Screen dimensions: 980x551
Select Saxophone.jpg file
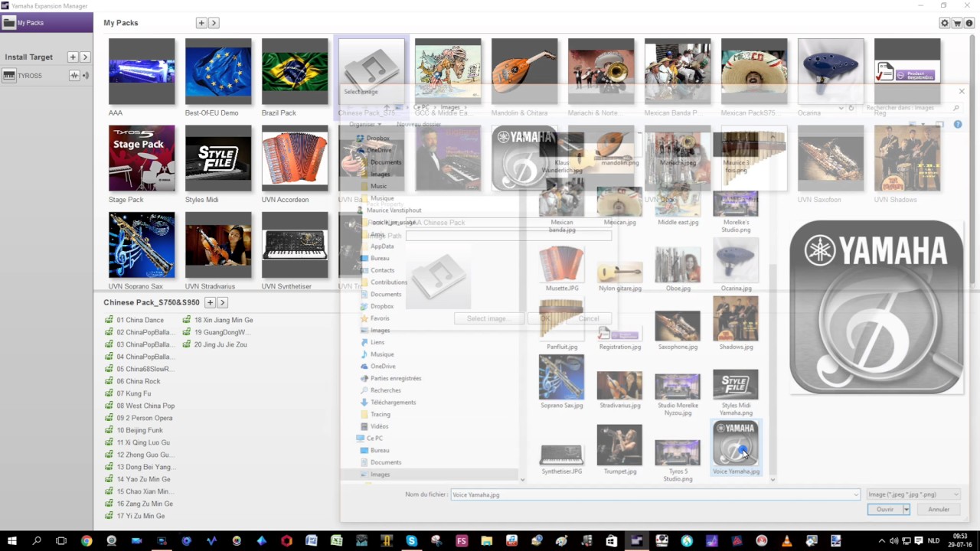point(678,331)
